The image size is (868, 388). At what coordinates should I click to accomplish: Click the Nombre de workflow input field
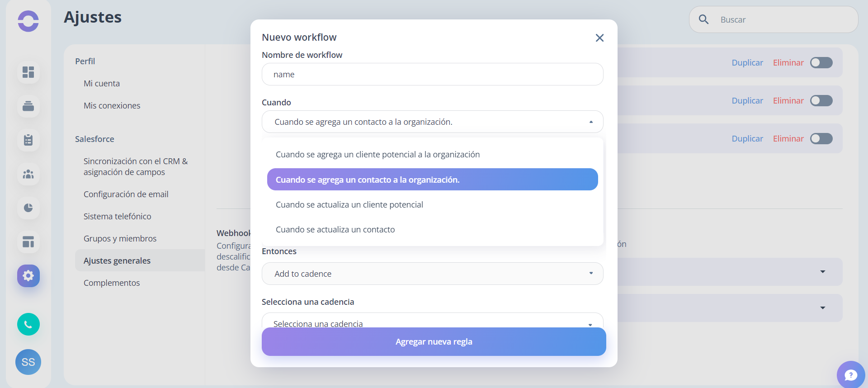click(x=432, y=74)
